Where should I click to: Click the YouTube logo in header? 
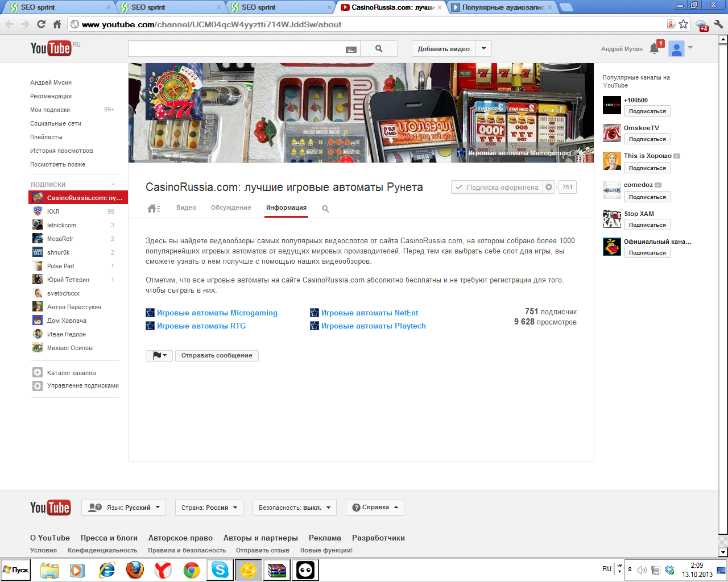coord(51,48)
